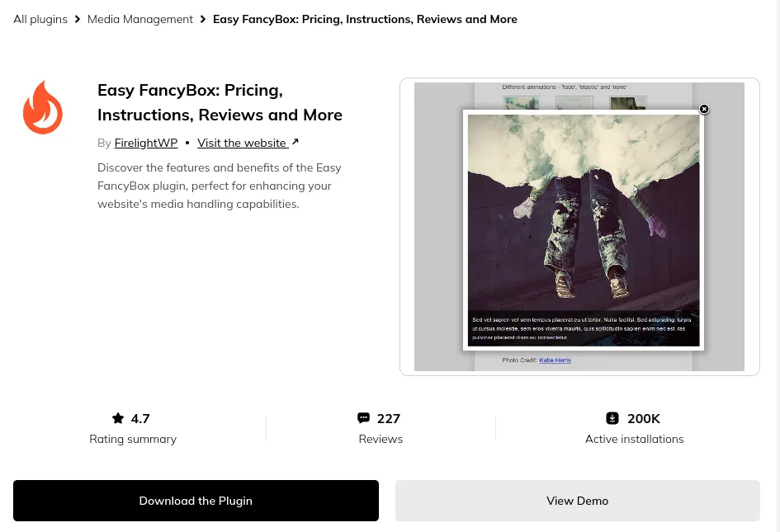
Task: Visit the website link
Action: tap(242, 143)
